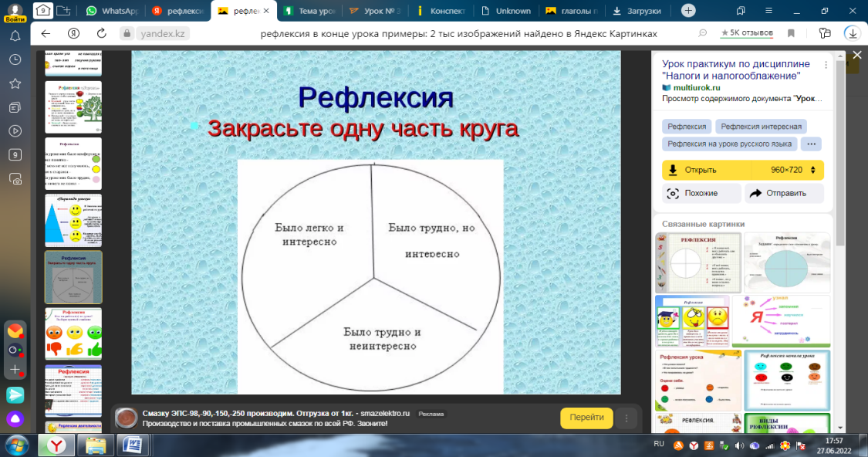Screen dimensions: 868x457
Task: Bookmark this page with the flag icon
Action: (791, 33)
